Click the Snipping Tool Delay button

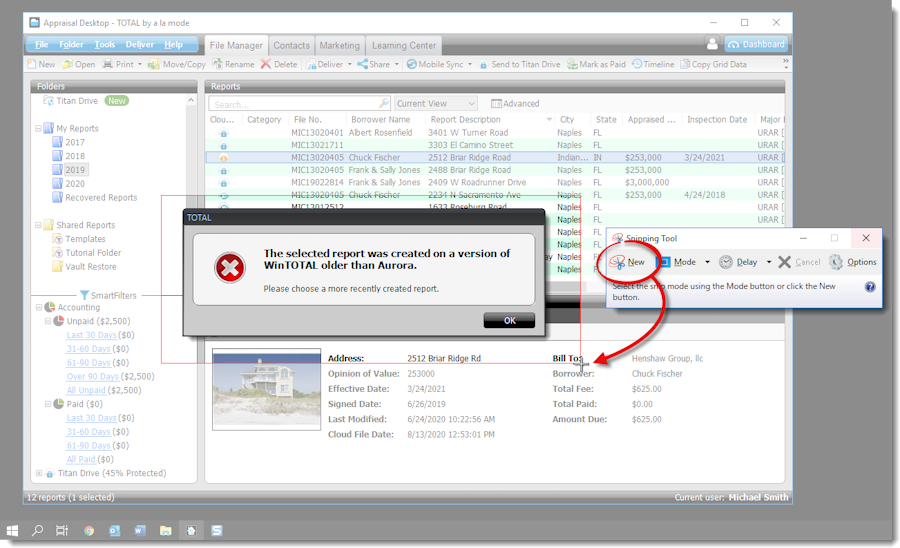click(x=739, y=262)
